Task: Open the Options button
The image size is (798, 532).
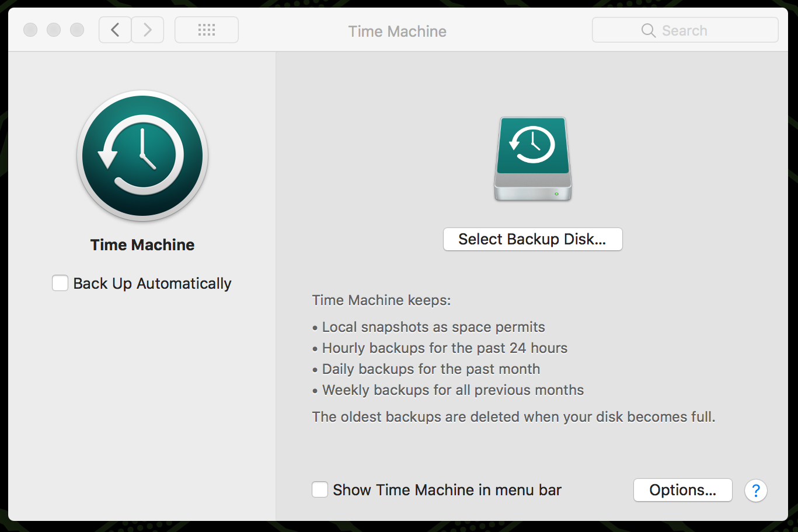Action: point(683,490)
